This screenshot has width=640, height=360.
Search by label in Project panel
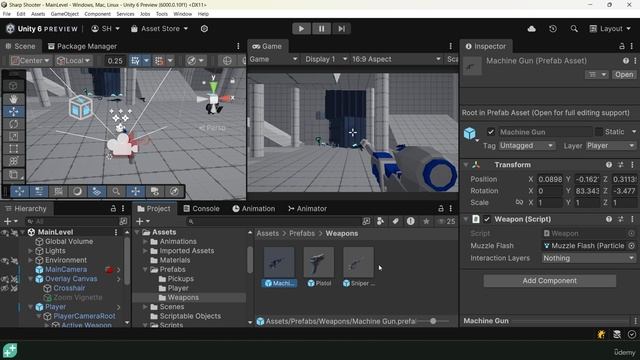coord(396,221)
